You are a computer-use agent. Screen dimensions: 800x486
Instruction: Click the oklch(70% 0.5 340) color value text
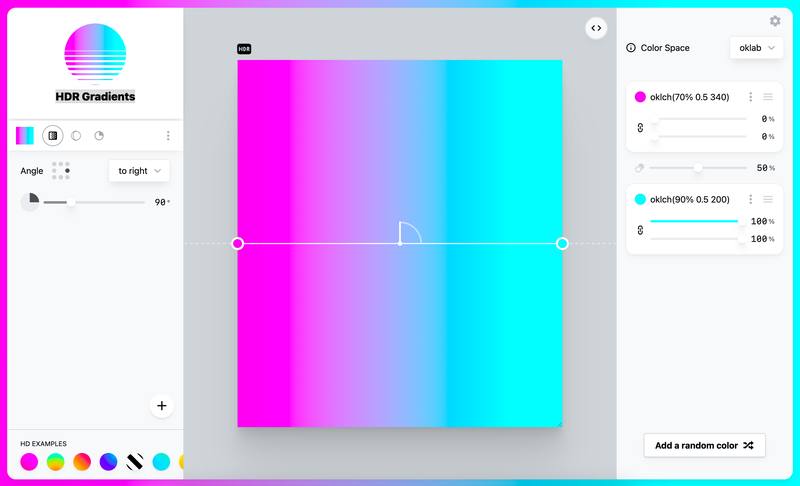[x=689, y=97]
